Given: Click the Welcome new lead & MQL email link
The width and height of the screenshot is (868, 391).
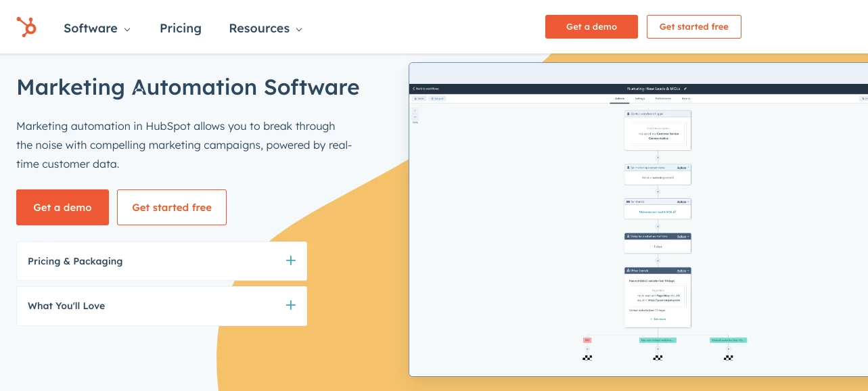Looking at the screenshot, I should [x=658, y=212].
